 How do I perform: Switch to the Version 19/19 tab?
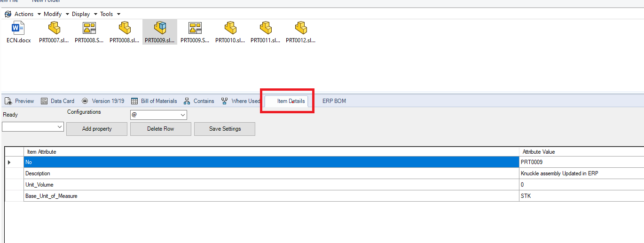103,101
